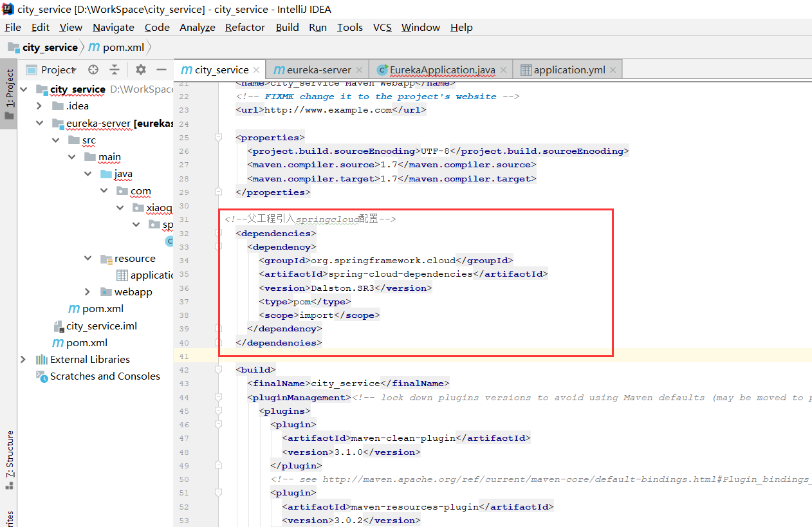Hide the Project panel with the minus icon

click(x=161, y=69)
